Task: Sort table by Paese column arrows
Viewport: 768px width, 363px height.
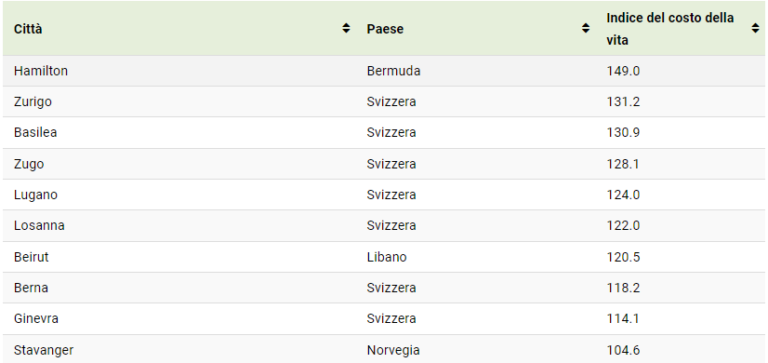Action: (x=585, y=28)
